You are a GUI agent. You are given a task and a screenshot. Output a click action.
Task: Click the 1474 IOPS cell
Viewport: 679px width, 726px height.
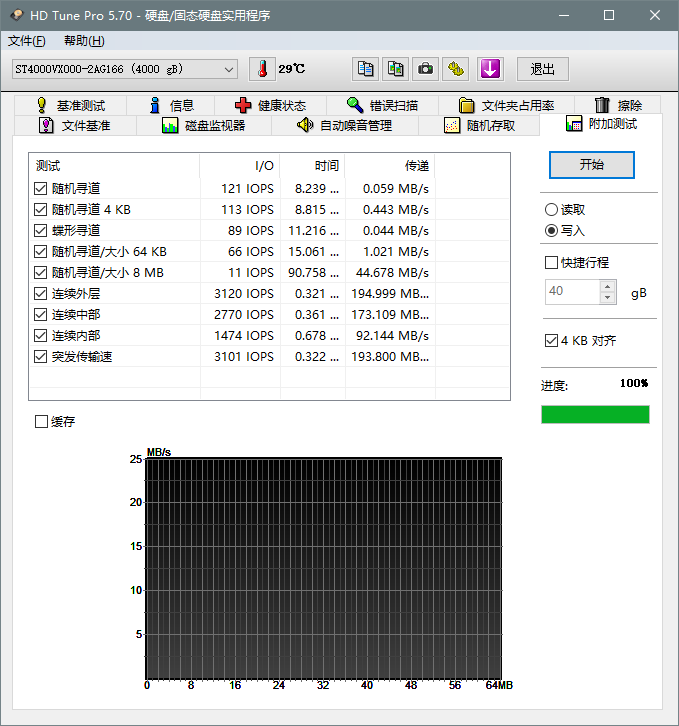coord(244,336)
